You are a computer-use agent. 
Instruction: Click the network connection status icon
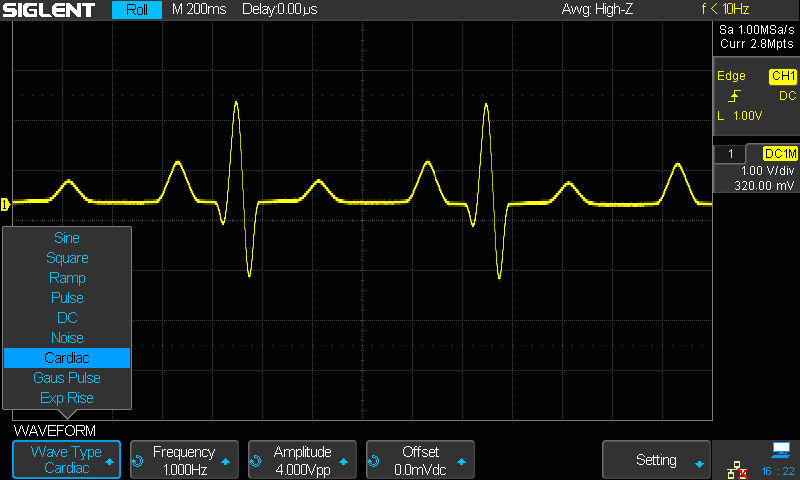tap(737, 469)
